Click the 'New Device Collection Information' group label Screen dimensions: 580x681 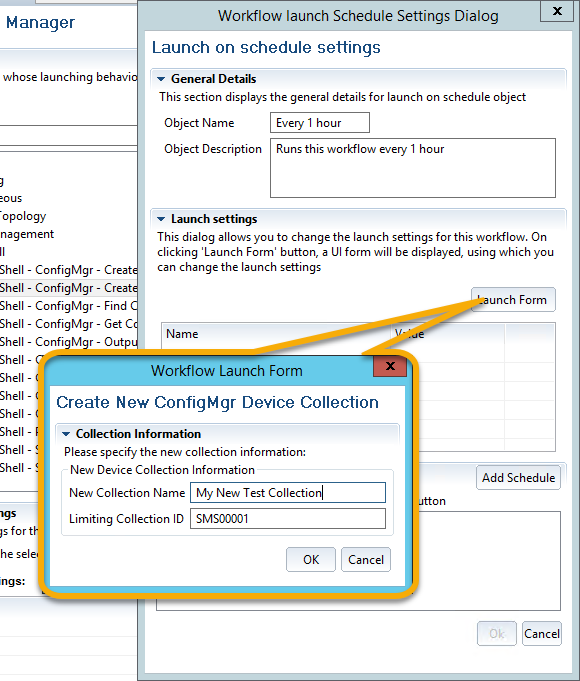click(162, 470)
